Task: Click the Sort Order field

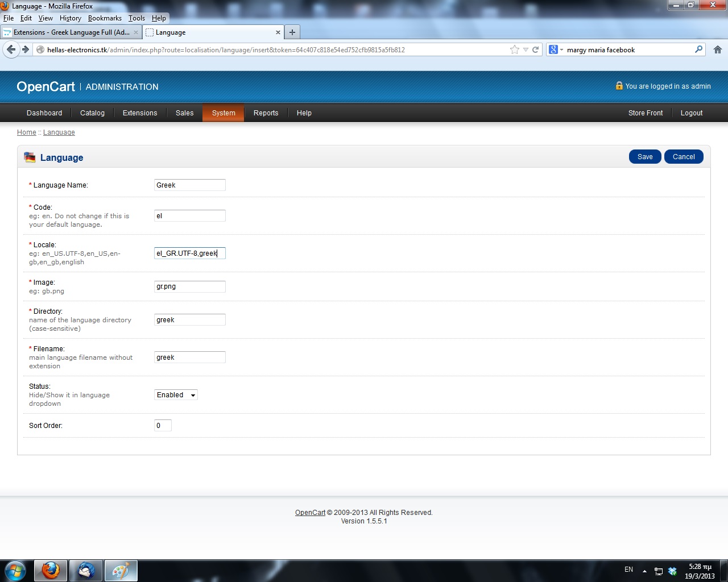Action: pyautogui.click(x=163, y=426)
